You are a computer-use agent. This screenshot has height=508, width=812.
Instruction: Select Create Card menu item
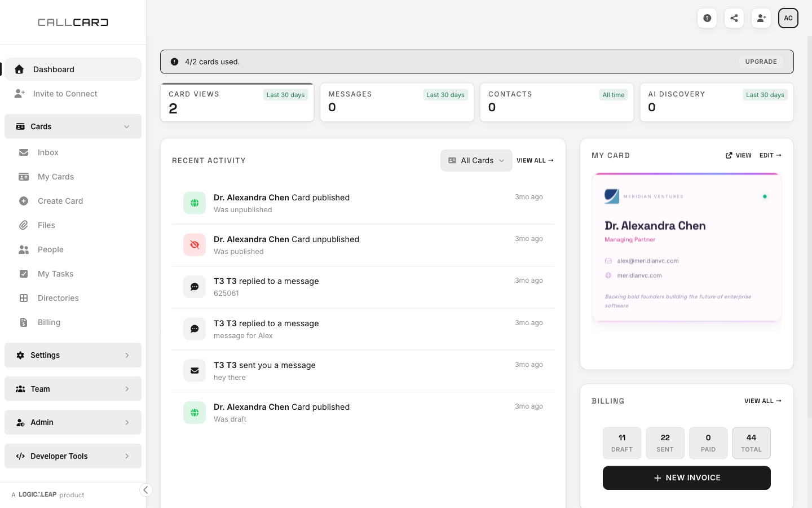pyautogui.click(x=73, y=201)
